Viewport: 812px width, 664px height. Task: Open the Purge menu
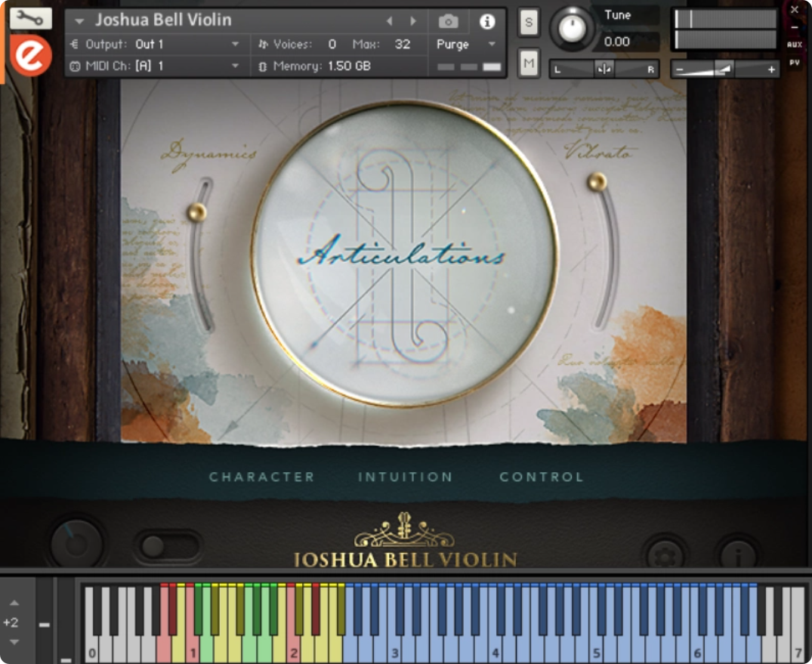(x=465, y=45)
